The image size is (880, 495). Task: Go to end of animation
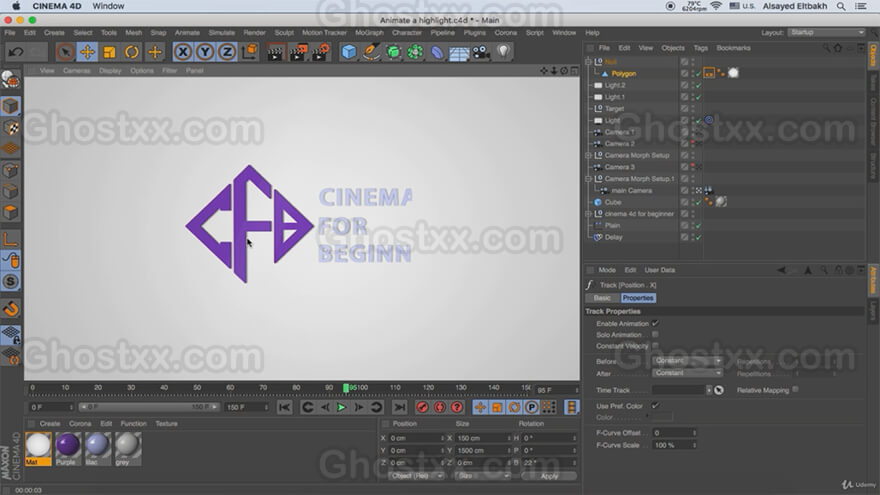click(399, 407)
